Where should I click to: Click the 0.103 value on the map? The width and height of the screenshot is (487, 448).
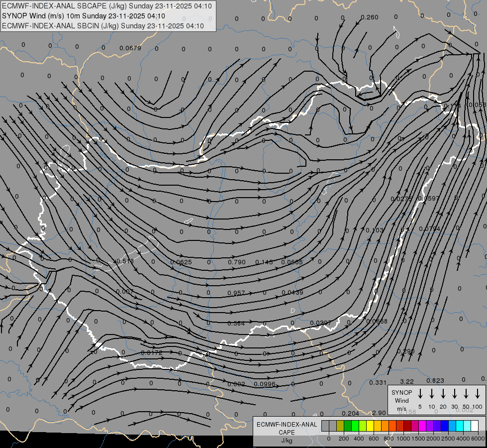pyautogui.click(x=375, y=230)
